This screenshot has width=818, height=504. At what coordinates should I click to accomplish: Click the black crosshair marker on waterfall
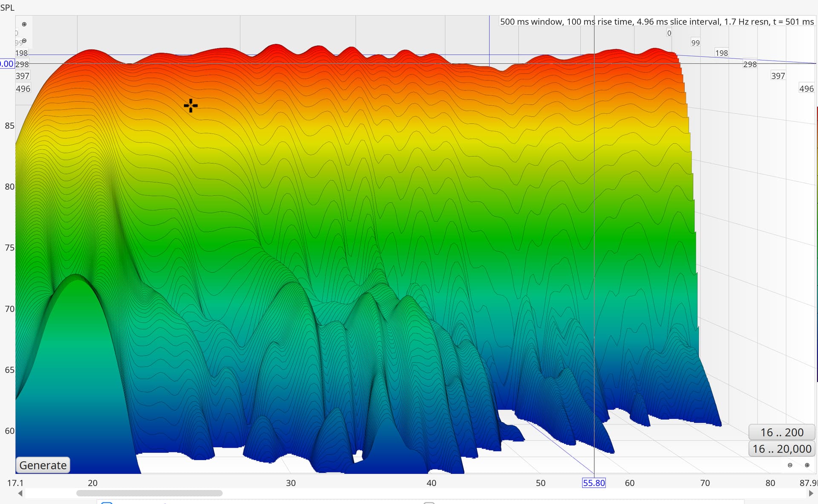click(190, 106)
